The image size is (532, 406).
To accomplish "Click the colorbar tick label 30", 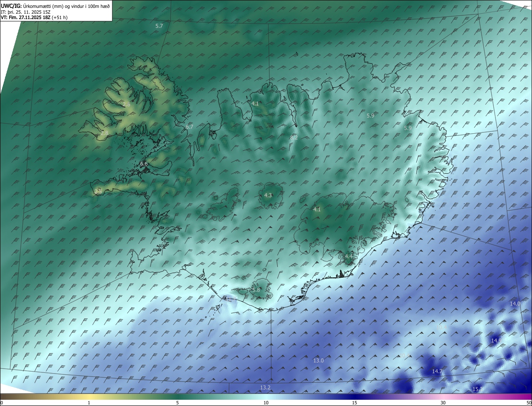I will click(443, 403).
